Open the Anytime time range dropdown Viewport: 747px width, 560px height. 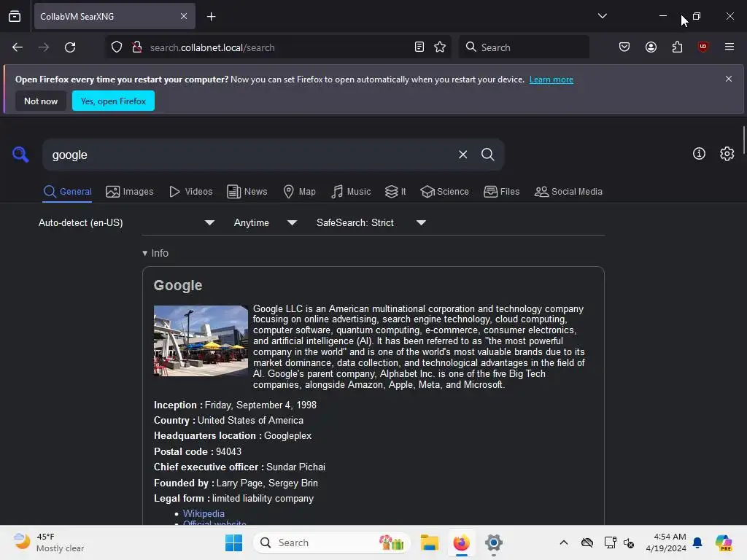[x=266, y=222]
